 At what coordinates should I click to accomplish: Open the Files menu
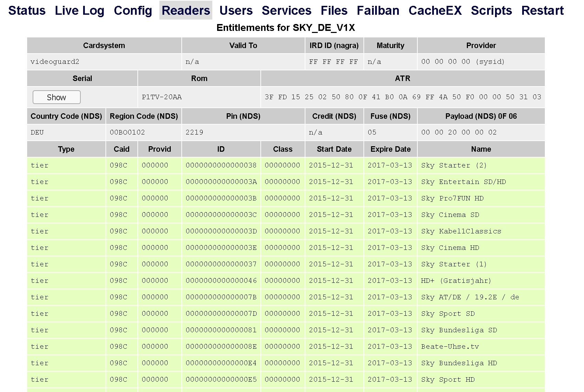[x=334, y=10]
